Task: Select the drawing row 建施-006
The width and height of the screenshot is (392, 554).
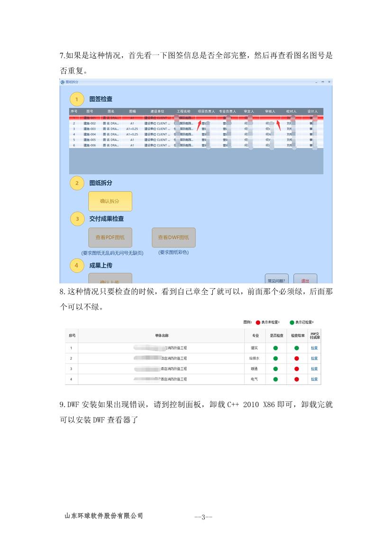Action: [x=196, y=145]
